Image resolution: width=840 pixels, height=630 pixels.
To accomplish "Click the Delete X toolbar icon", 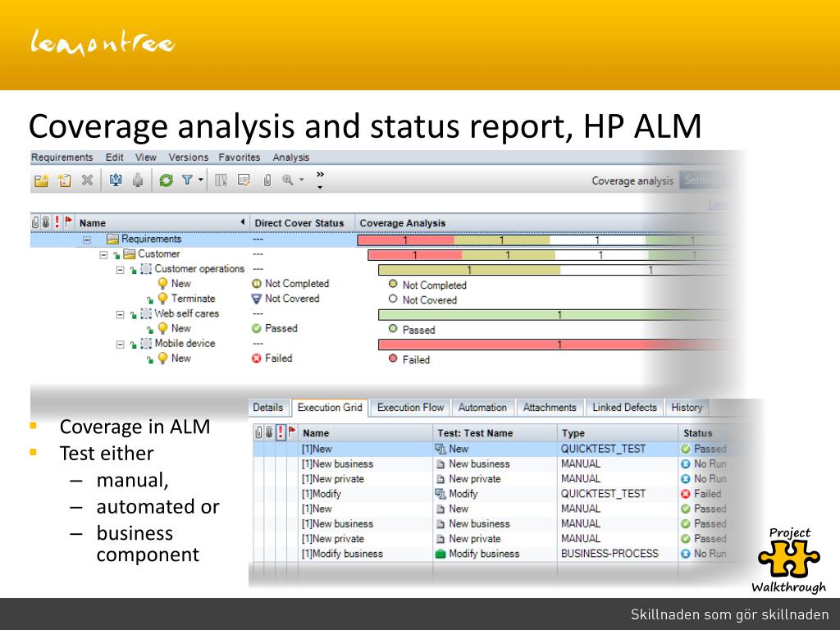I will click(x=87, y=180).
